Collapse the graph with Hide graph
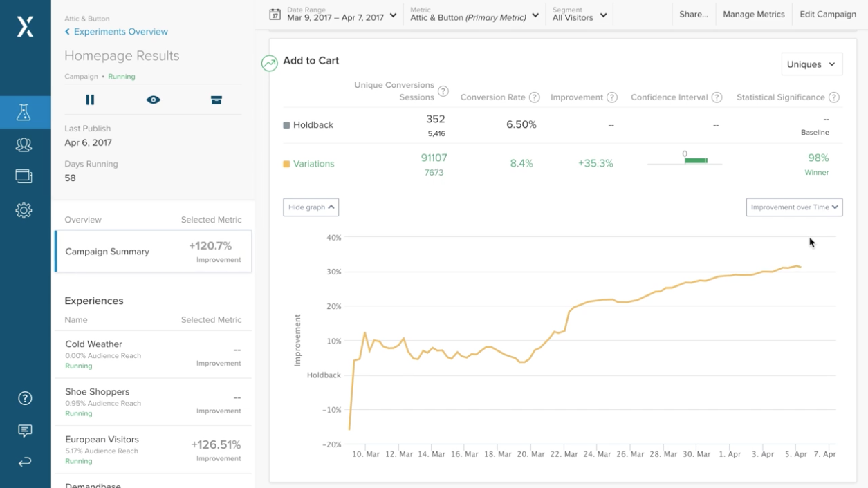Screen dimensions: 868x488 [311, 207]
